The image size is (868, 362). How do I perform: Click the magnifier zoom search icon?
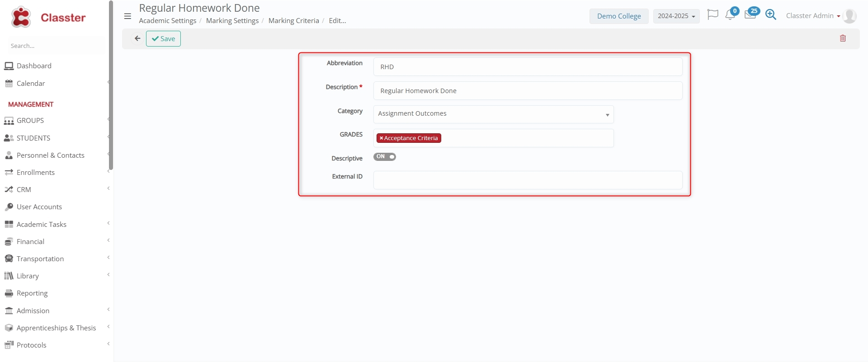(x=771, y=15)
